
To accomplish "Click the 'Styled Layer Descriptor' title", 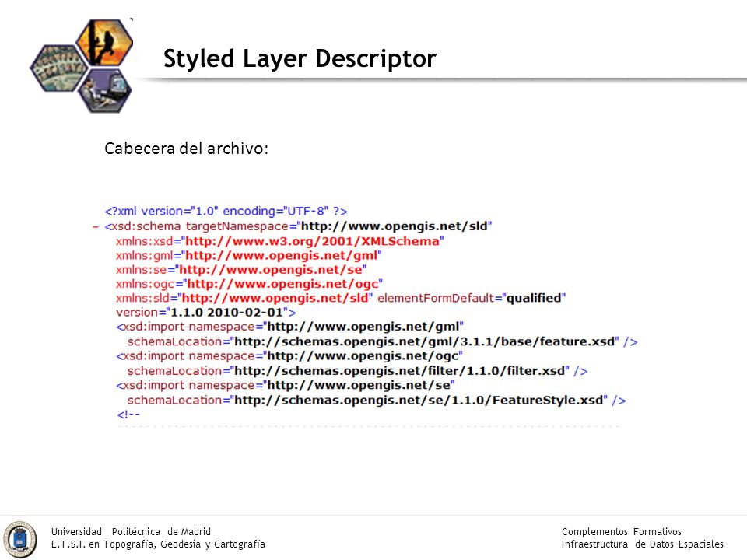I will coord(300,59).
